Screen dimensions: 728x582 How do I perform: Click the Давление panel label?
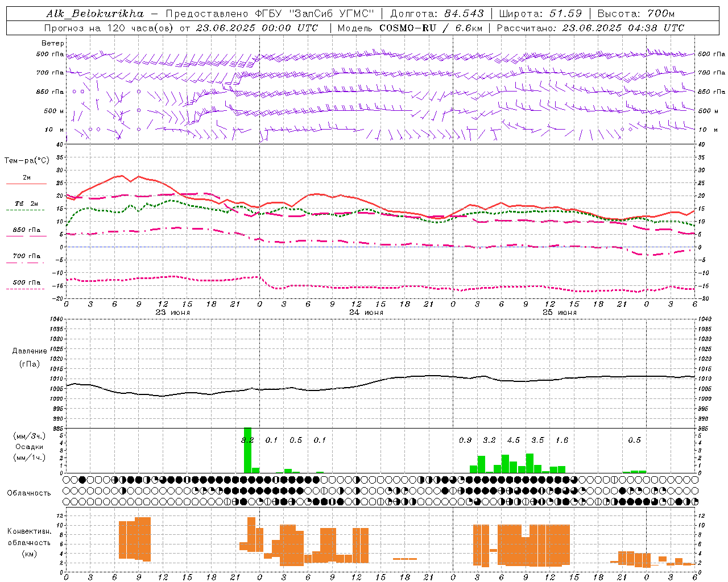pyautogui.click(x=30, y=351)
